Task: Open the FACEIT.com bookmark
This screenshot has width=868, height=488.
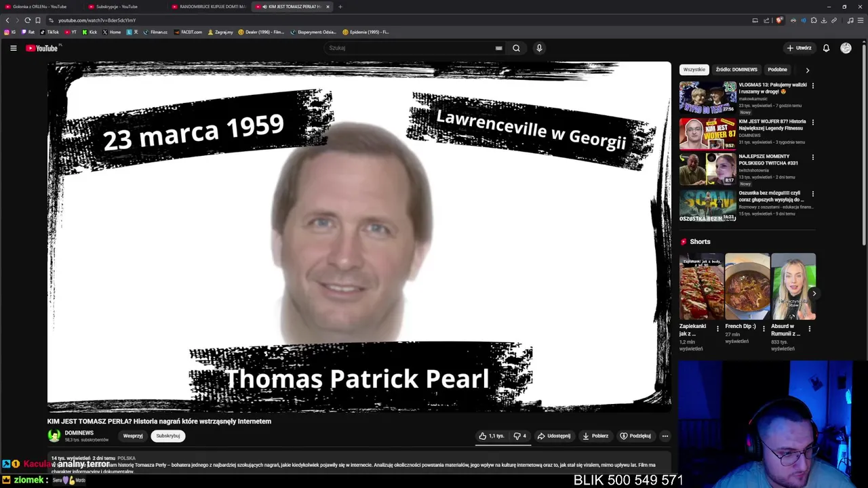Action: pyautogui.click(x=188, y=32)
